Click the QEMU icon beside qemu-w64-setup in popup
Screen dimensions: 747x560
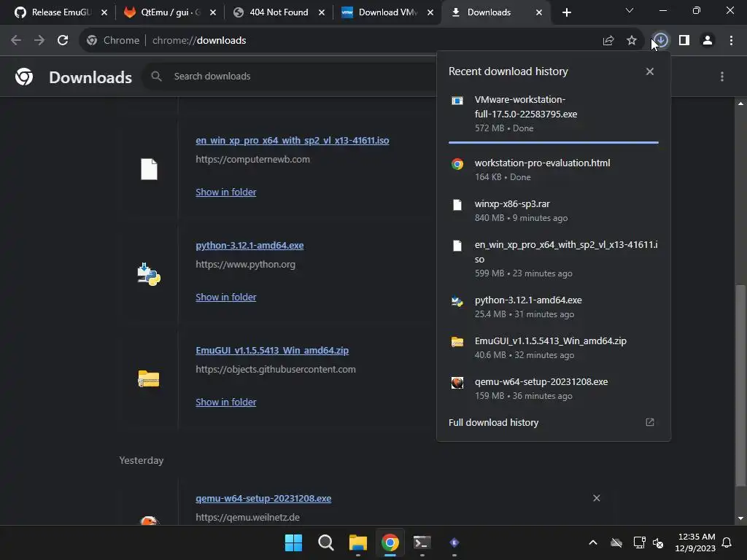(457, 383)
